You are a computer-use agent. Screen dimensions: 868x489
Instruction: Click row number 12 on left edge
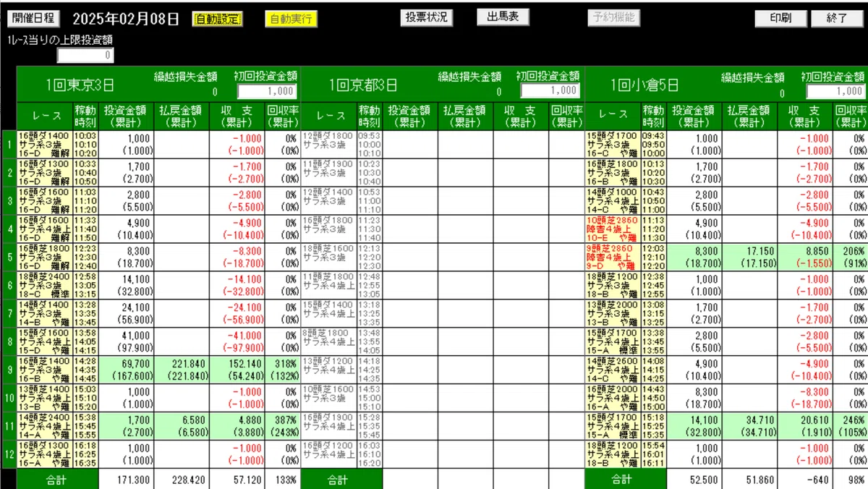pyautogui.click(x=9, y=455)
